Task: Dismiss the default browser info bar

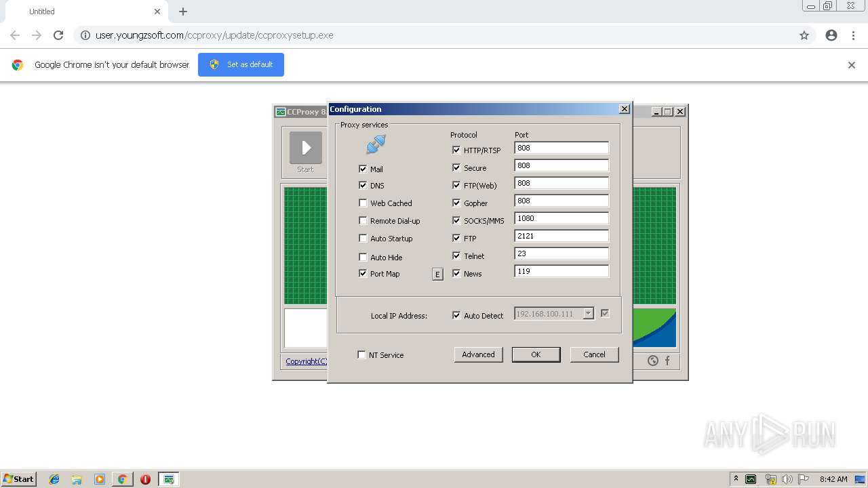Action: point(852,65)
